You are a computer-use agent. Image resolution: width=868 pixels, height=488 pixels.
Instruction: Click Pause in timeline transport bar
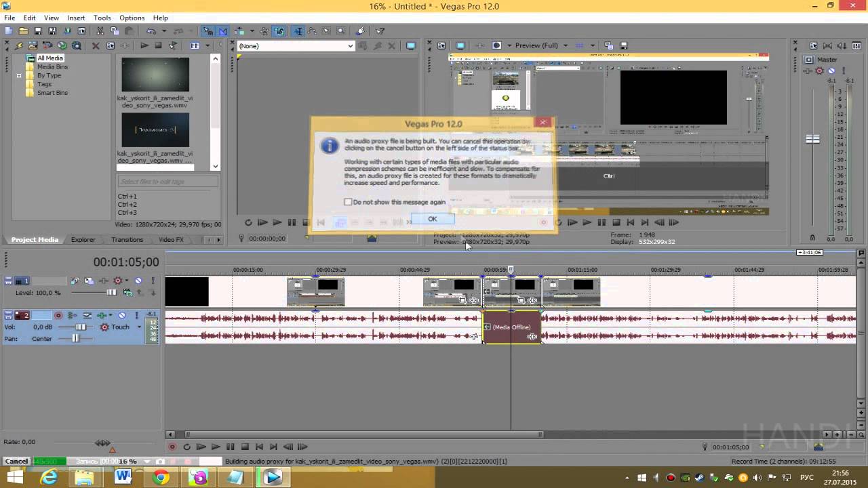click(x=230, y=447)
